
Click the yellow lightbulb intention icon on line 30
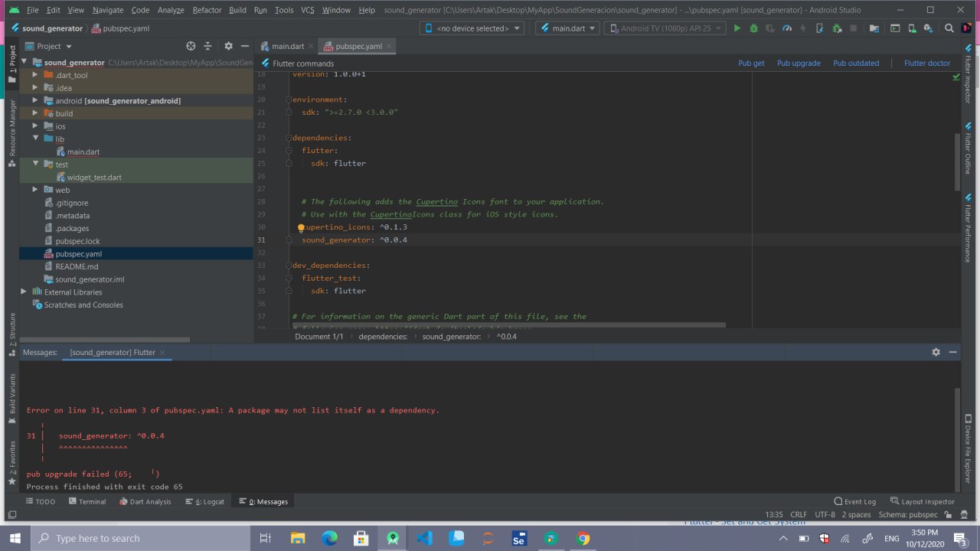tap(302, 227)
